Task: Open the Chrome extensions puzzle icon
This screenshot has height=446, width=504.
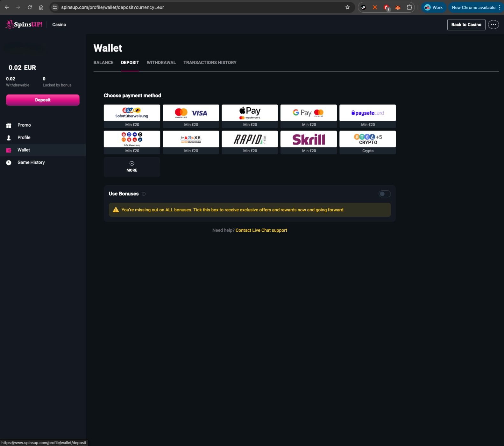Action: [409, 7]
